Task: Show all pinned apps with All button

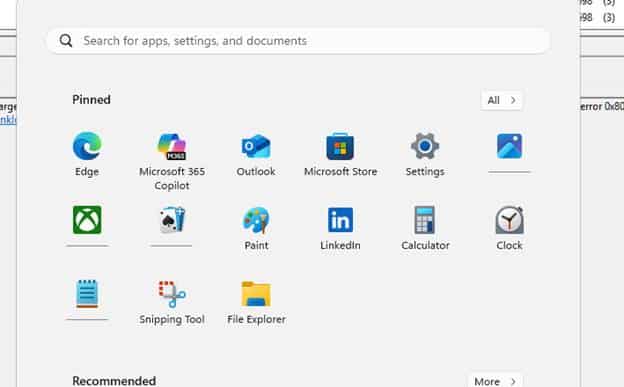Action: 501,100
